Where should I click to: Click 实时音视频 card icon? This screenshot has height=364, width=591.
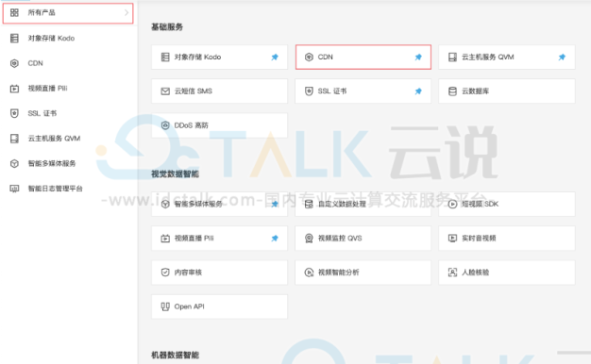tap(452, 239)
